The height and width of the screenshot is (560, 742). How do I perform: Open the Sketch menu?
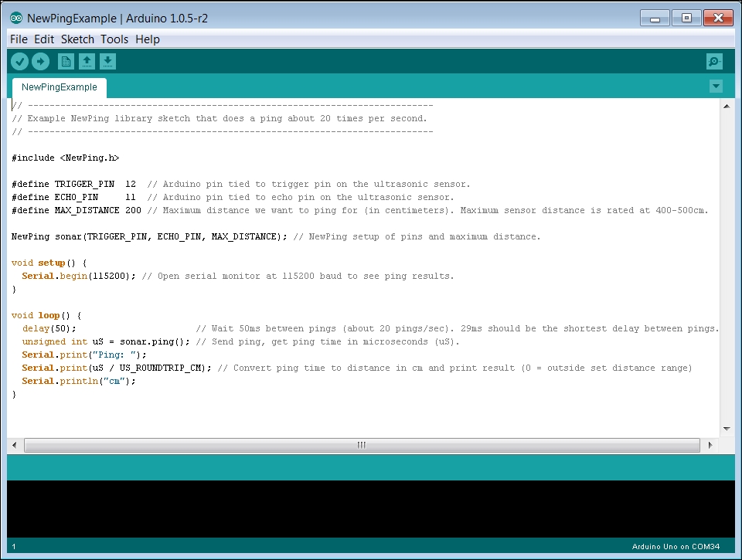pyautogui.click(x=77, y=39)
